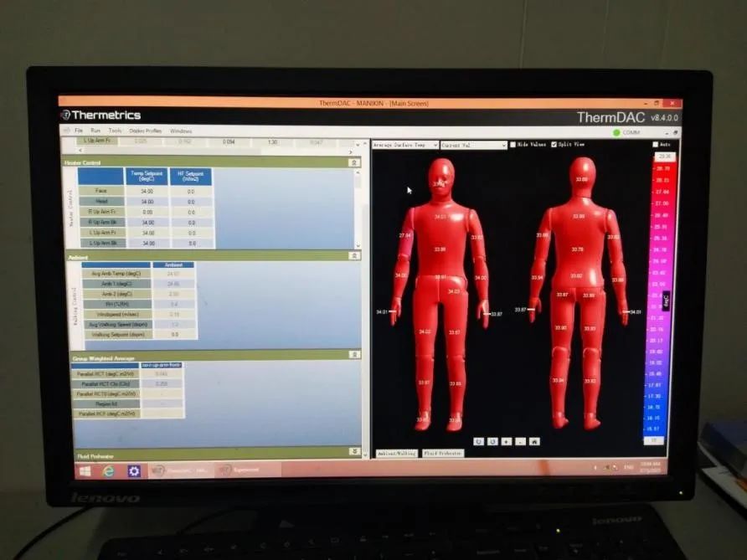Viewport: 747px width, 560px height.
Task: Rotate manikin view right button
Action: 492,441
